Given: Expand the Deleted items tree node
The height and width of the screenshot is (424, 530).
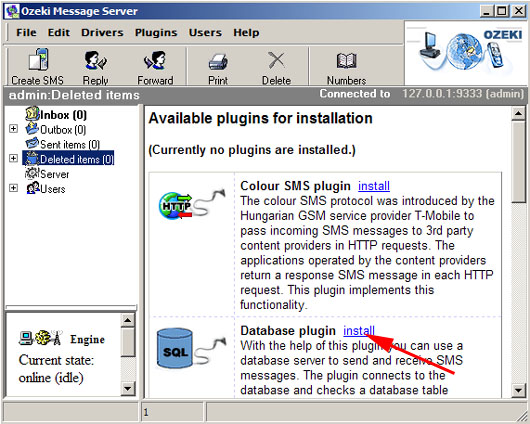Looking at the screenshot, I should (x=14, y=158).
